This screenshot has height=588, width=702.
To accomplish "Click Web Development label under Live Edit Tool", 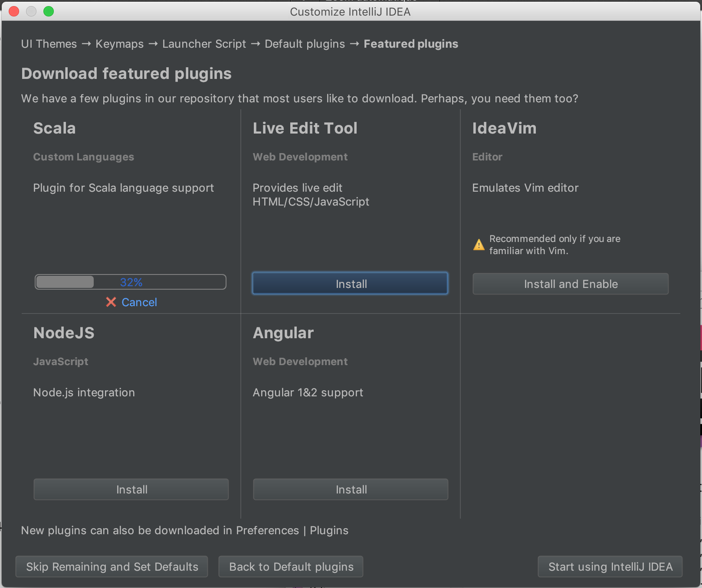I will (x=300, y=157).
